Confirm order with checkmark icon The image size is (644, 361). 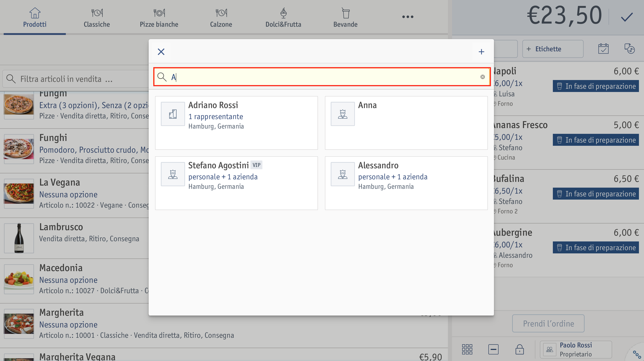pyautogui.click(x=627, y=17)
